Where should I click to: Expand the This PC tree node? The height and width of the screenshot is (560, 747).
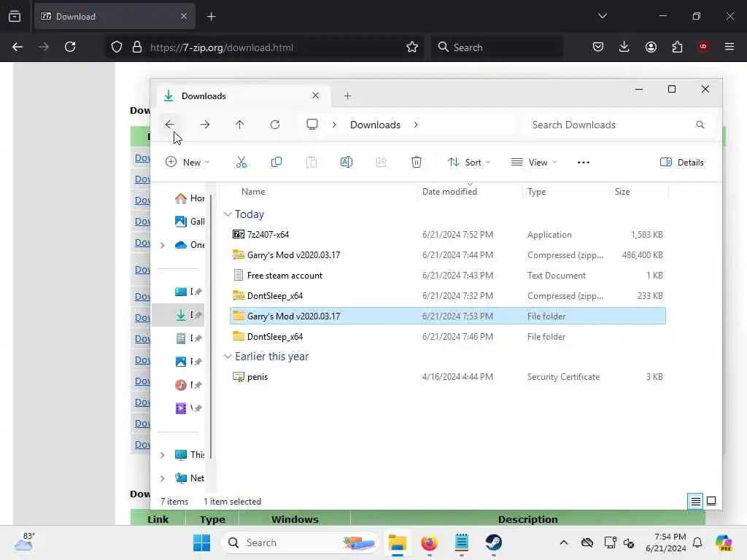coord(163,455)
